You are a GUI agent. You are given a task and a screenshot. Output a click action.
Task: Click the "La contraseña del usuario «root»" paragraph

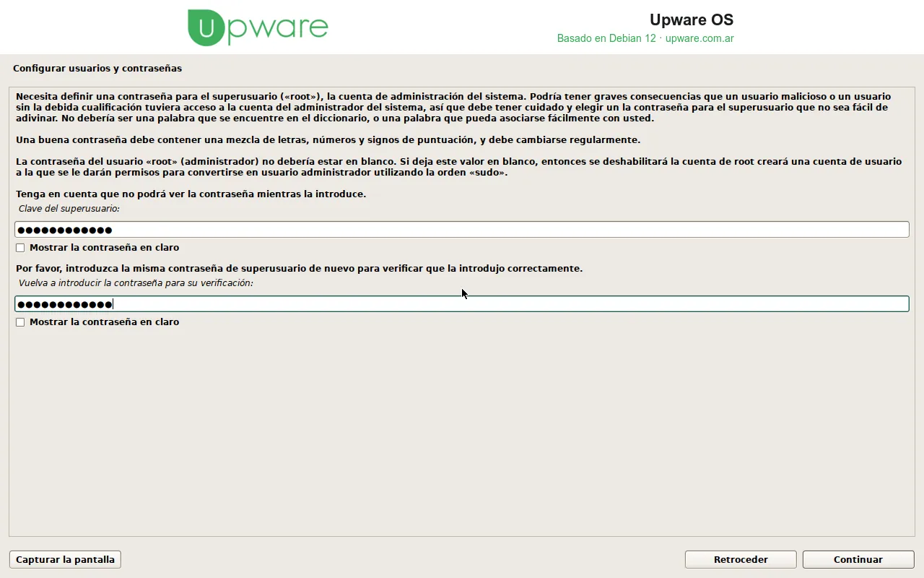(458, 167)
